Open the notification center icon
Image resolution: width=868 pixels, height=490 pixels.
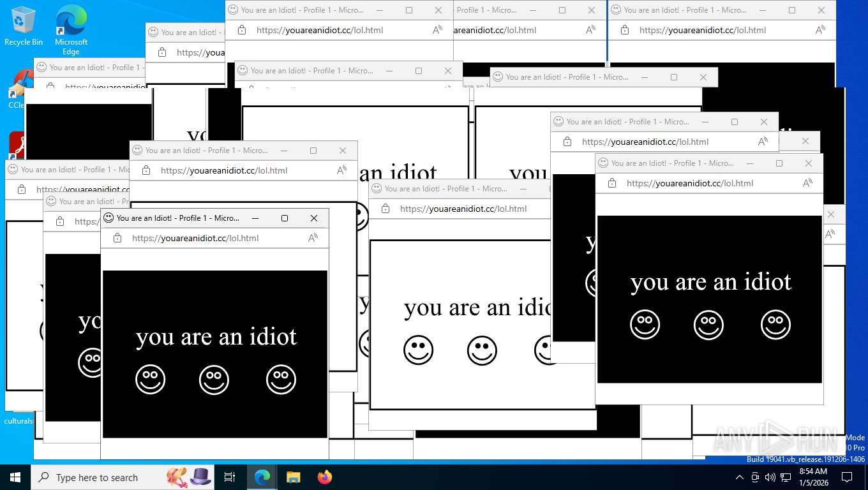[847, 477]
